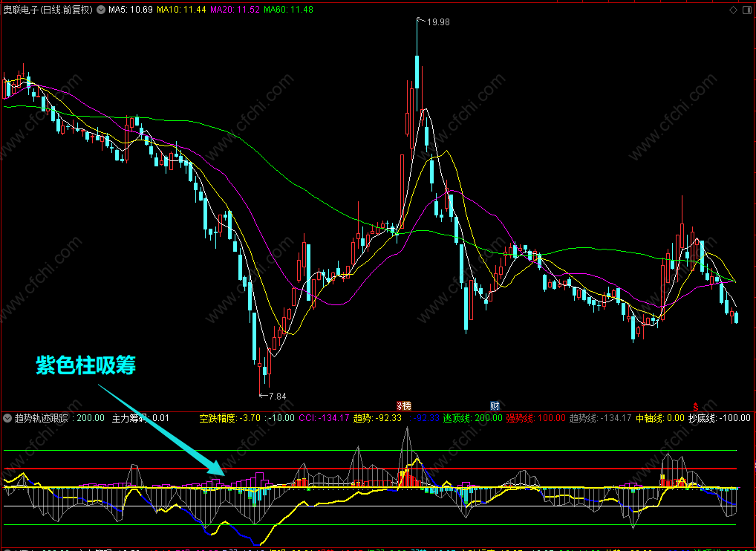Viewport: 756px width, 551px height.
Task: Select the MA10: 11.44 label
Action: (182, 10)
